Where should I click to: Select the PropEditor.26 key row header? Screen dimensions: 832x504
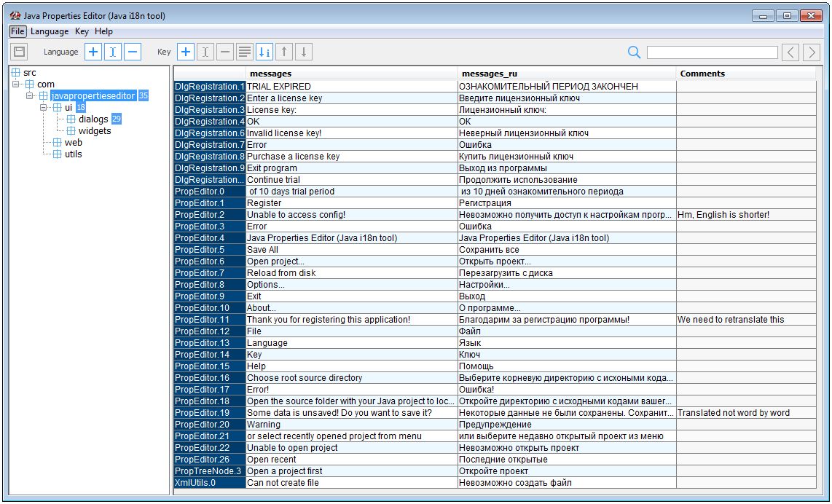click(x=210, y=460)
